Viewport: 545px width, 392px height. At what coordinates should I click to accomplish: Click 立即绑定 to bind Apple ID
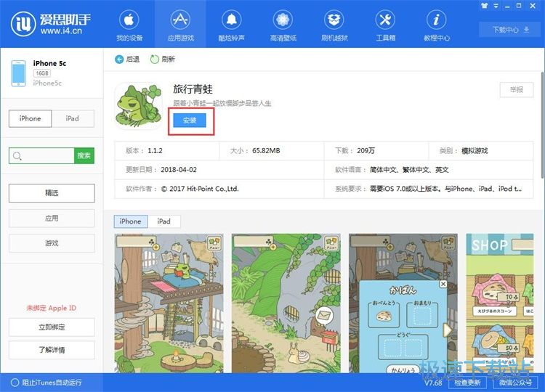(x=52, y=327)
